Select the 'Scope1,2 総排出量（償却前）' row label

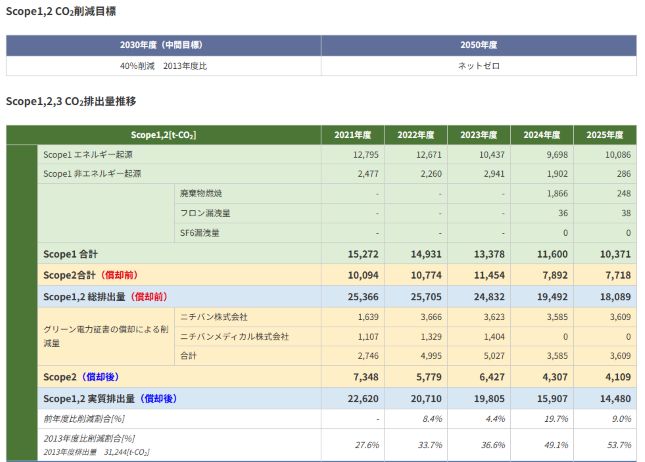(x=105, y=297)
